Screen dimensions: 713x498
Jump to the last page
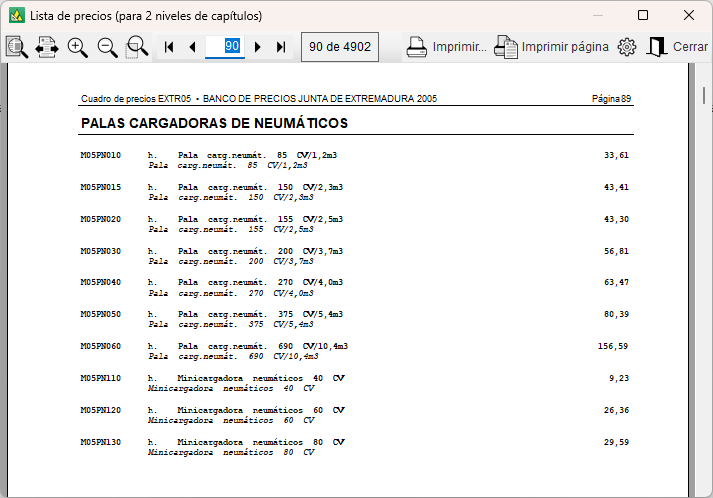(281, 47)
